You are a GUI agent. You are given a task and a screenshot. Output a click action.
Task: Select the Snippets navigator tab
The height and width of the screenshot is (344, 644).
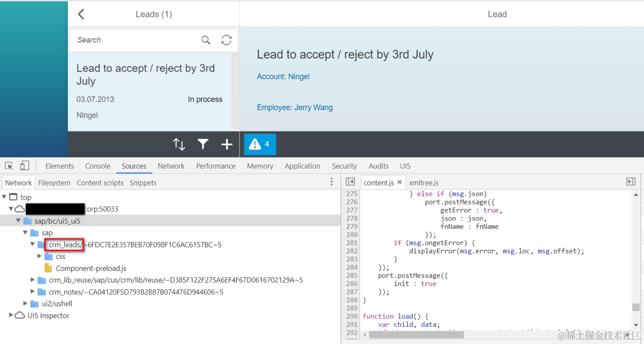[143, 182]
